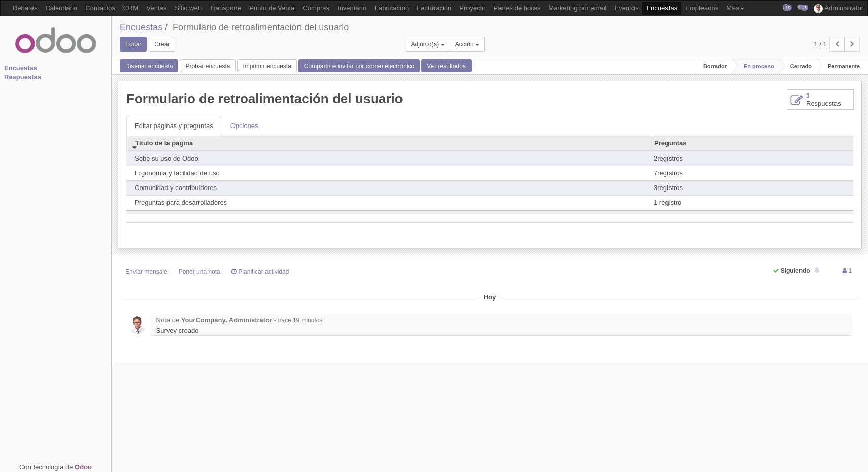Open the Proyecto menu
Viewport: 868px width, 472px height.
pos(472,8)
